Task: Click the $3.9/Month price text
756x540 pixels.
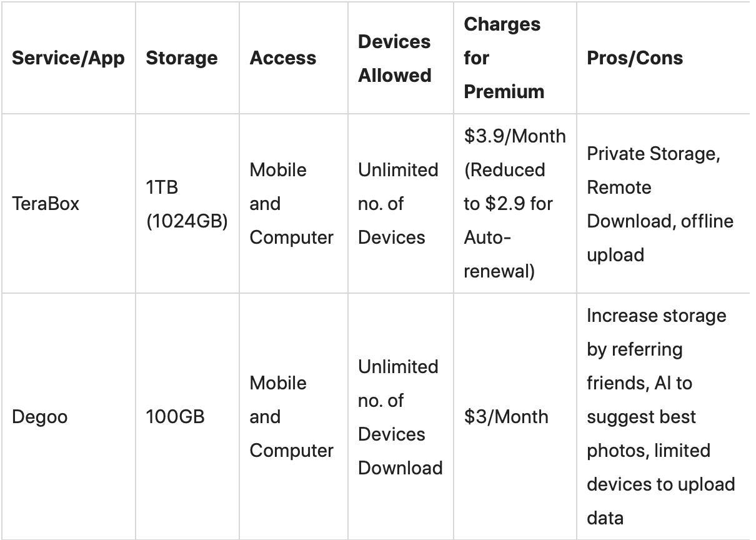Action: click(514, 136)
